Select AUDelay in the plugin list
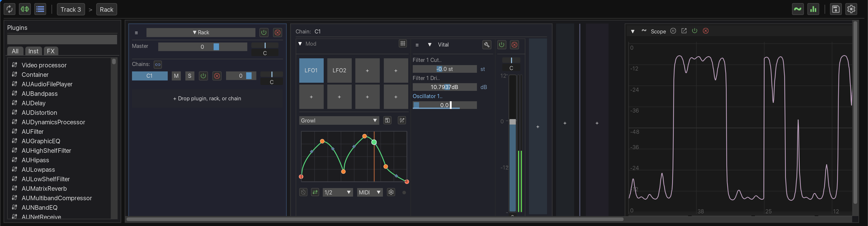 click(x=33, y=103)
